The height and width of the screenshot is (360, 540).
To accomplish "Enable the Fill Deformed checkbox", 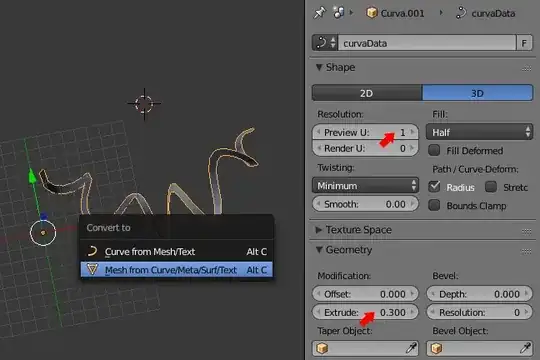I will tap(434, 150).
